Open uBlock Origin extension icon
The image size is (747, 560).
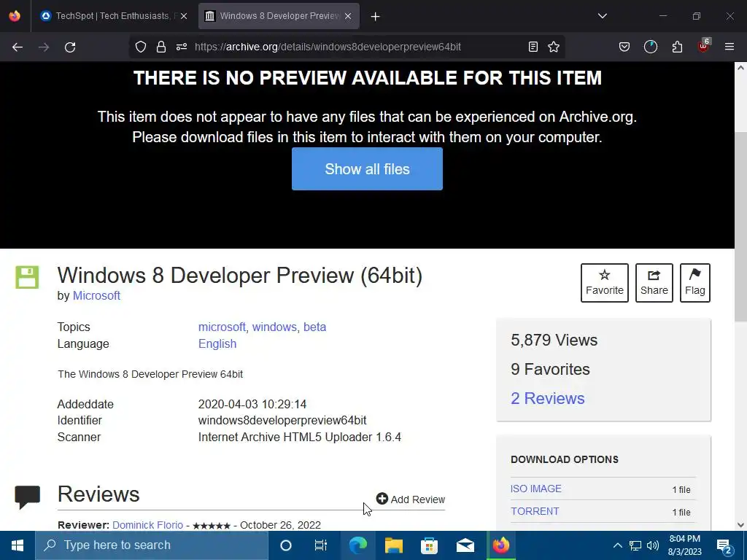[x=703, y=46]
